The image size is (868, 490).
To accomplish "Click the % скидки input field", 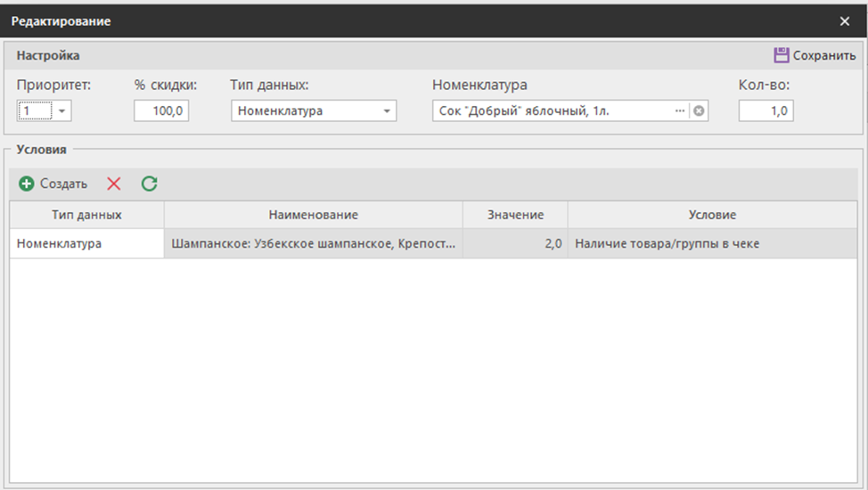I will [161, 111].
